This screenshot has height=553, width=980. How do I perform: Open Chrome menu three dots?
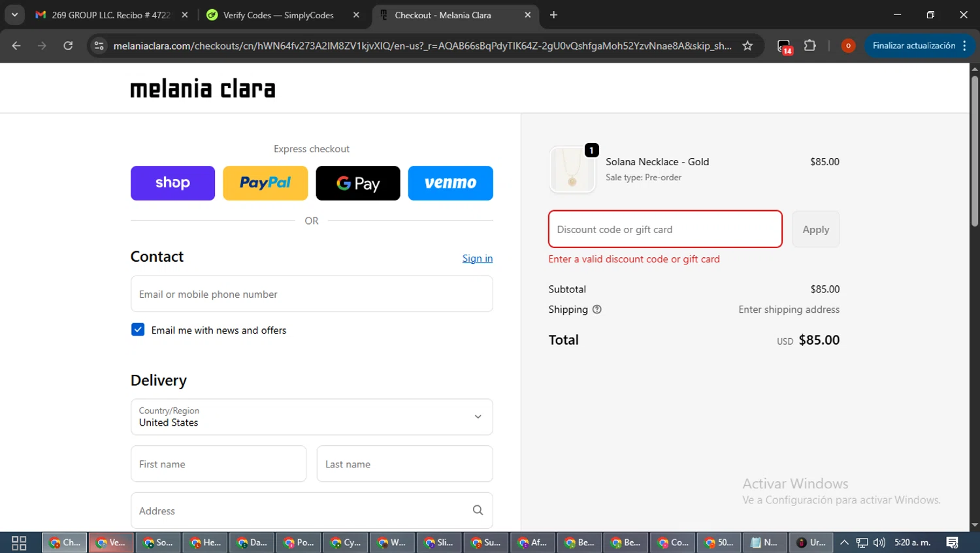965,46
